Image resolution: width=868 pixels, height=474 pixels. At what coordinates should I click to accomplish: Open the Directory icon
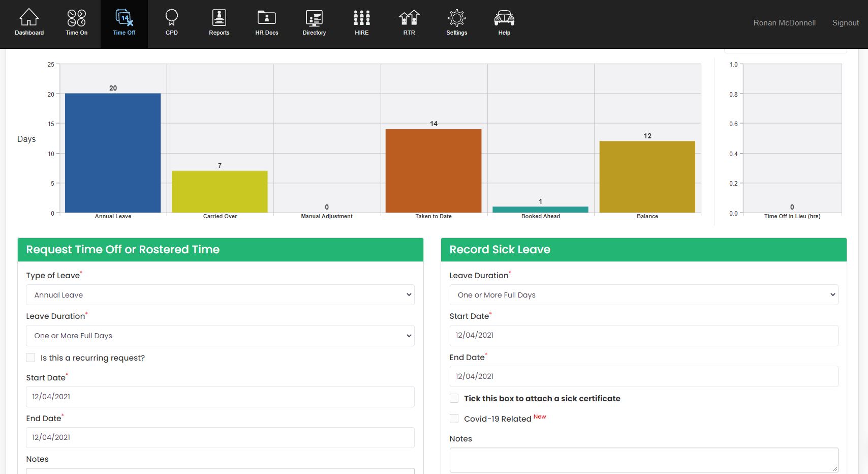(x=314, y=19)
